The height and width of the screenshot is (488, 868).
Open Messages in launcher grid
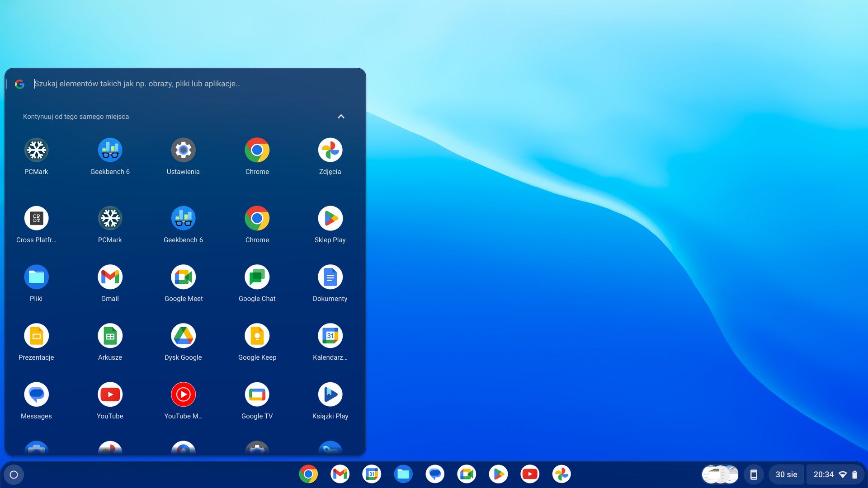click(36, 401)
